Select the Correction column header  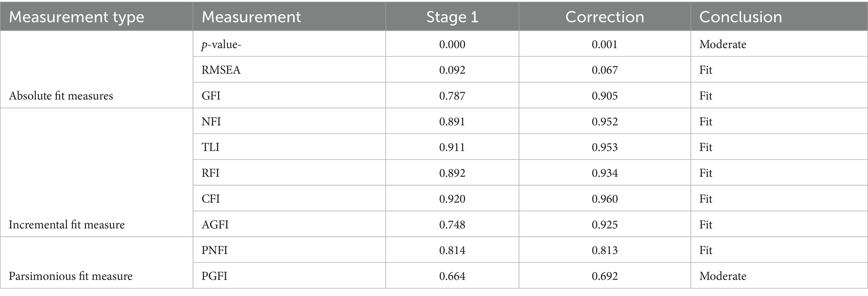click(604, 17)
